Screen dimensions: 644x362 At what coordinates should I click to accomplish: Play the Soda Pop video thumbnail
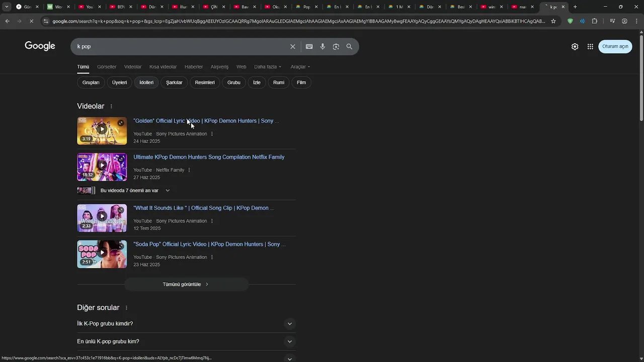[x=102, y=254]
